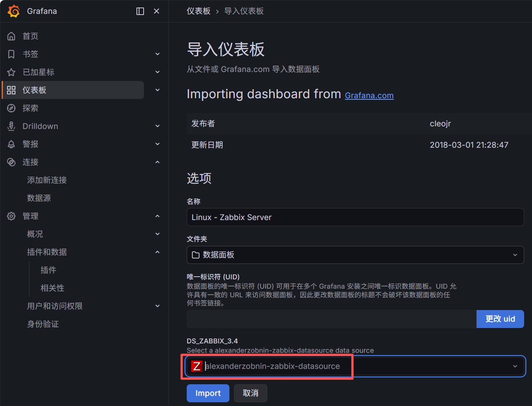The width and height of the screenshot is (532, 406).
Task: Click the 已加星标 star icon
Action: pos(12,72)
